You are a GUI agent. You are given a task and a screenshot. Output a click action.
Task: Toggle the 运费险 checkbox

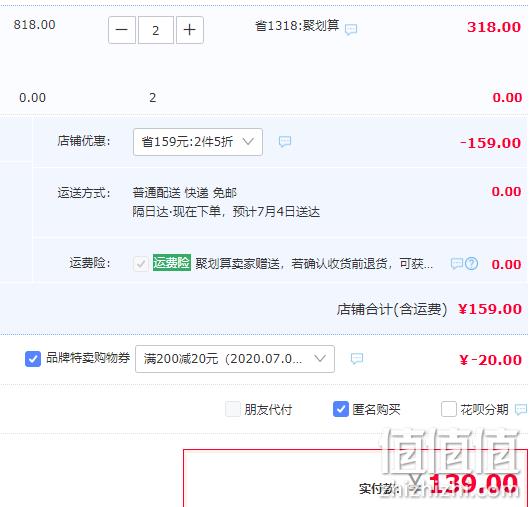point(141,263)
